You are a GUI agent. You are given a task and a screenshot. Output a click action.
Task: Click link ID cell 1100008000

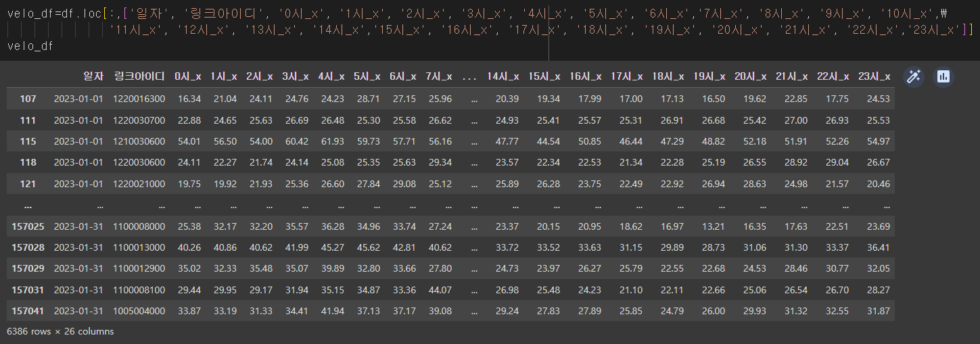tap(139, 226)
